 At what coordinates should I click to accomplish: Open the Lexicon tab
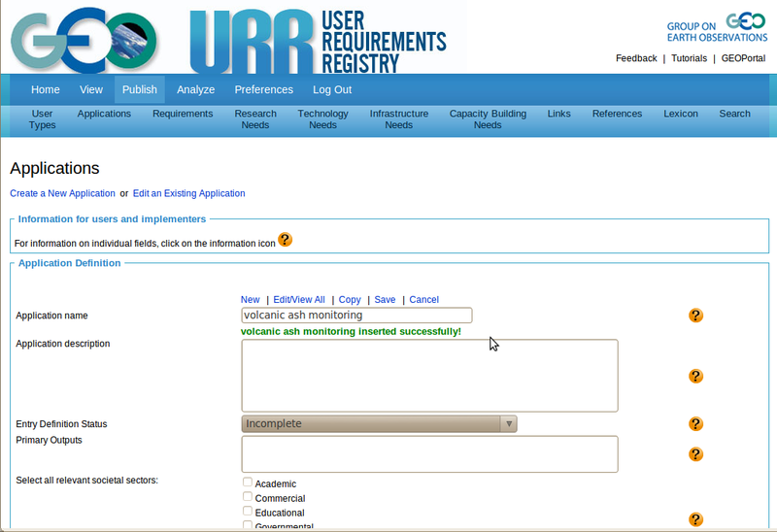pyautogui.click(x=681, y=114)
